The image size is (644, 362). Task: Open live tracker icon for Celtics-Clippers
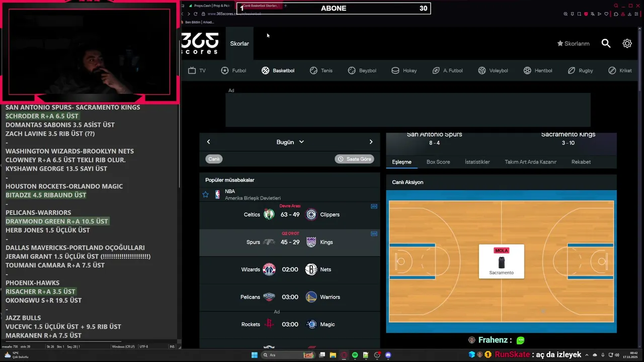tap(374, 206)
